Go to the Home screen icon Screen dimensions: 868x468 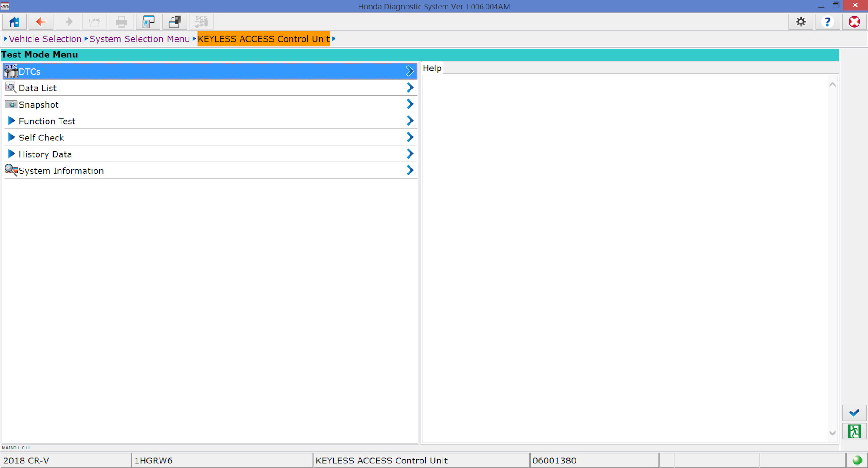[x=14, y=22]
